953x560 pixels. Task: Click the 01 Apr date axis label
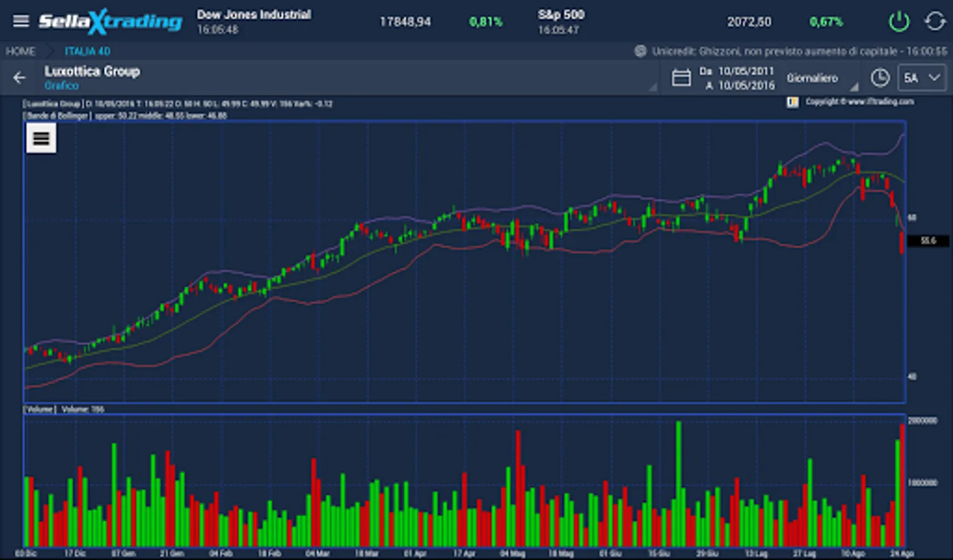415,553
